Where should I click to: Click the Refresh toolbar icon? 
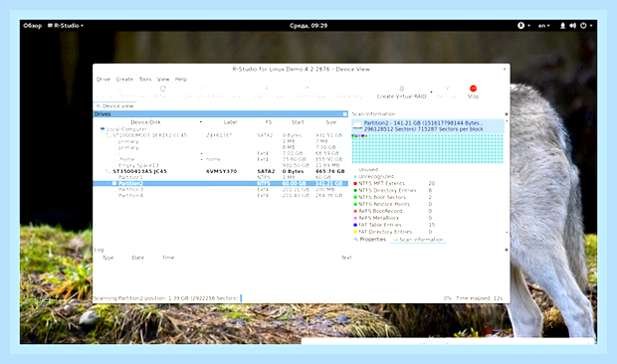click(x=163, y=89)
